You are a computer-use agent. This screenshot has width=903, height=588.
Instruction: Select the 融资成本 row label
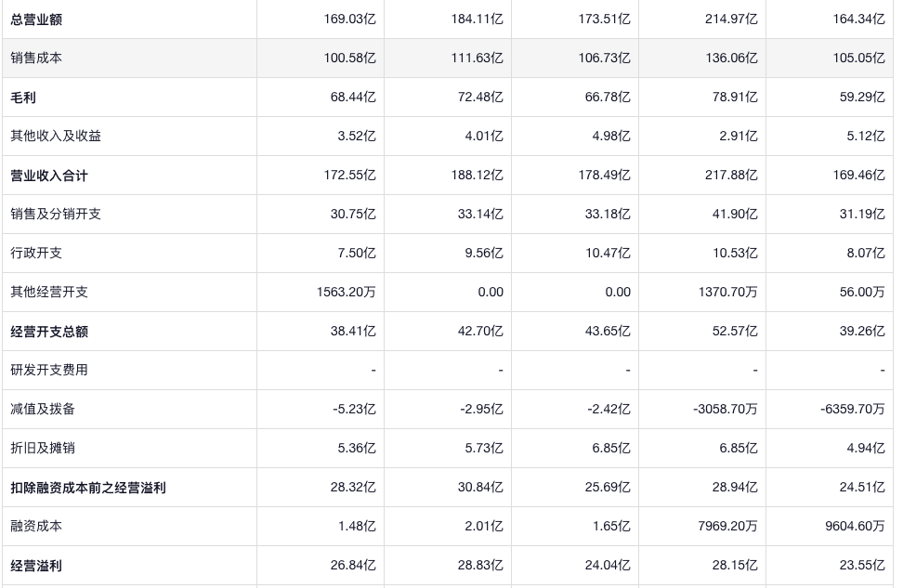tap(37, 526)
